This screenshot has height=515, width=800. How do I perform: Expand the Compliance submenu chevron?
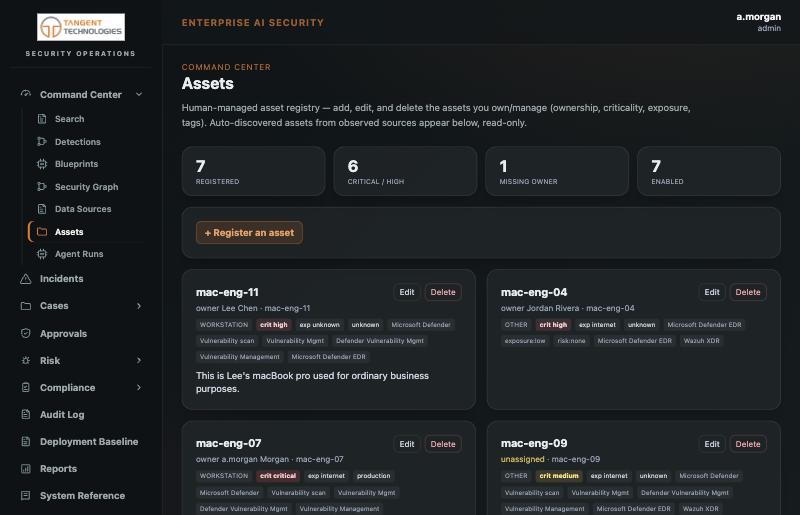pos(139,387)
